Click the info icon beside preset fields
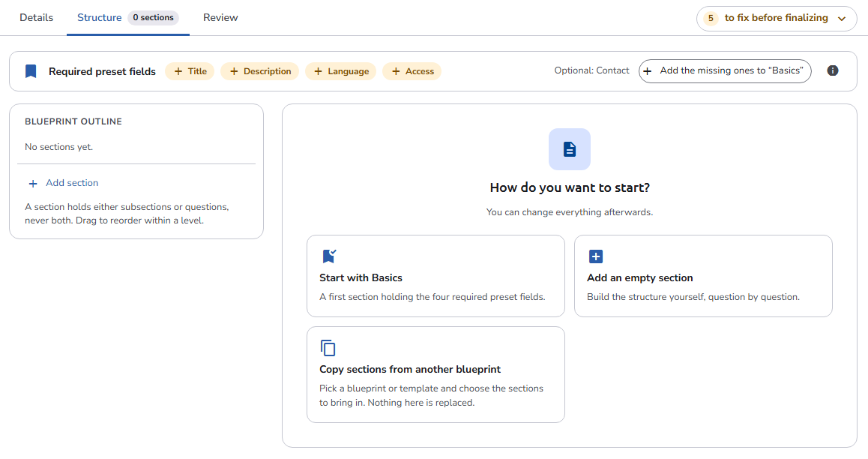Screen dimensions: 868x459 click(832, 70)
